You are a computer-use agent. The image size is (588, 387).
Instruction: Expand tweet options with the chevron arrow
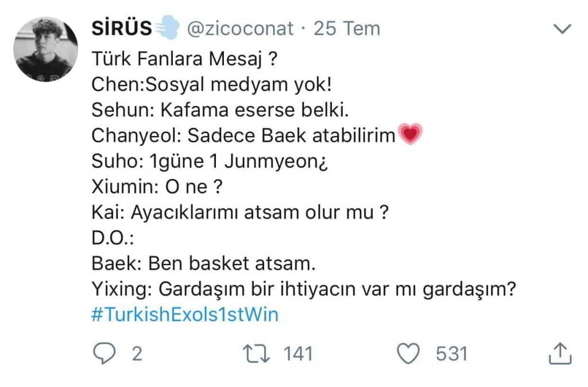point(562,28)
